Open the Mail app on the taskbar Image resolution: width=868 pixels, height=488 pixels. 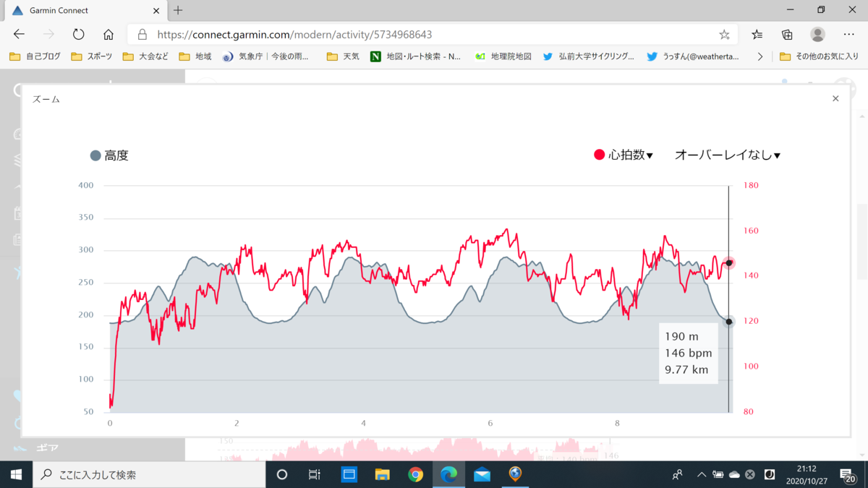(482, 474)
